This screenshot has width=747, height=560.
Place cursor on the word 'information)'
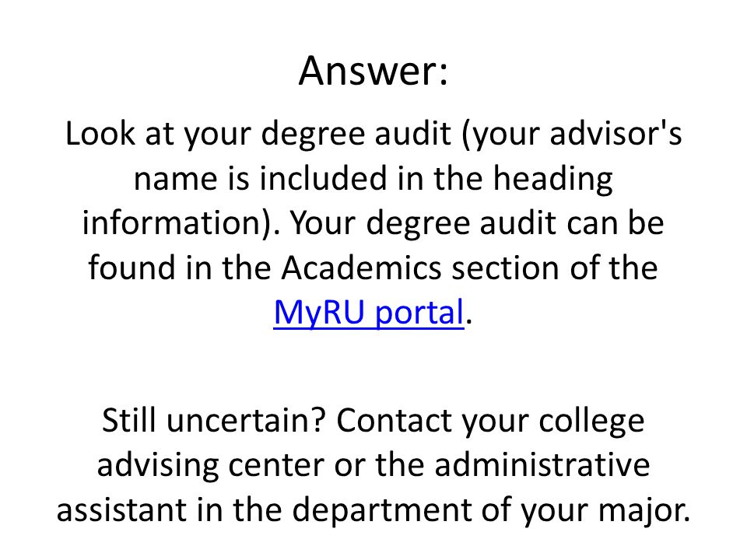(x=182, y=224)
